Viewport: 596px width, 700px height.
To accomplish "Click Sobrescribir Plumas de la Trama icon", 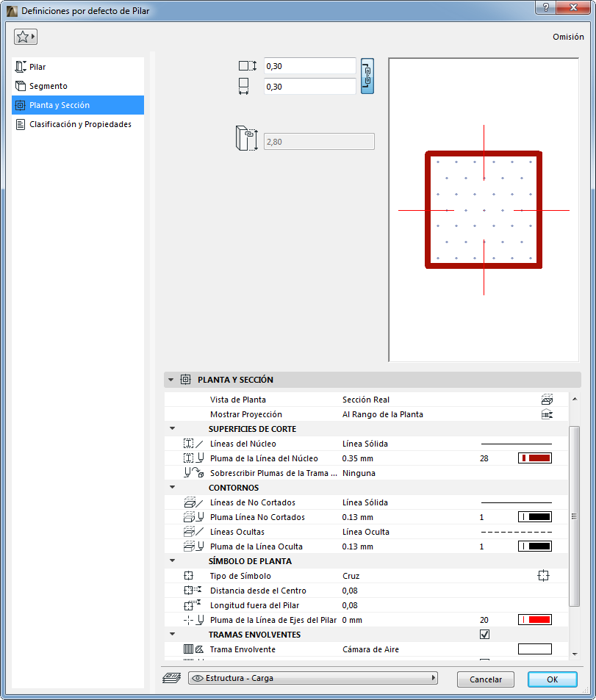I will (x=194, y=473).
